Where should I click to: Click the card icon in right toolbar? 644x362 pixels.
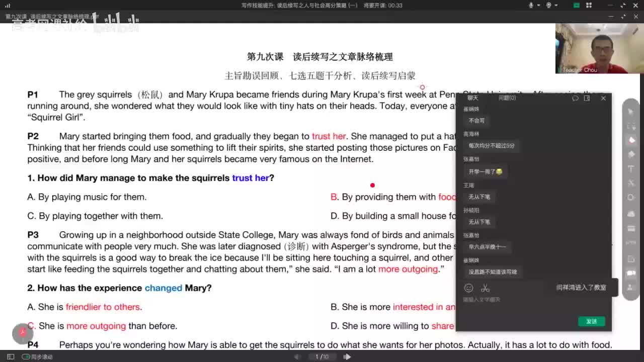(x=631, y=228)
